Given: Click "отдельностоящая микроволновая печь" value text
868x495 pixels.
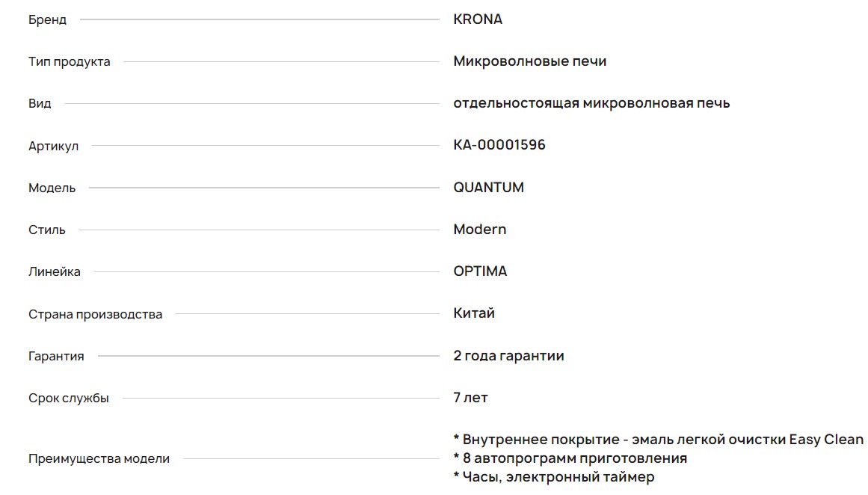Looking at the screenshot, I should tap(591, 103).
